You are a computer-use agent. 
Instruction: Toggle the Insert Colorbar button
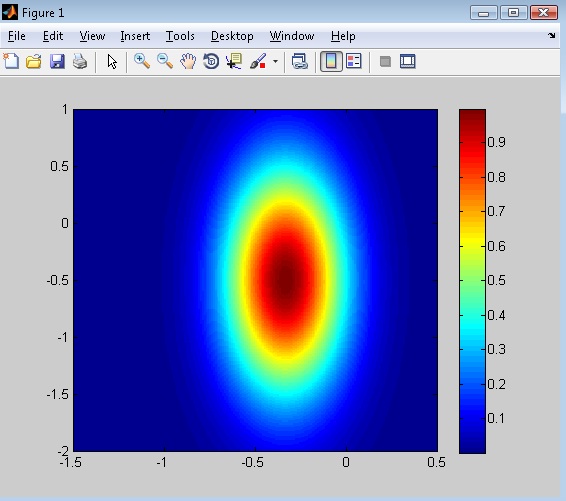[x=331, y=61]
